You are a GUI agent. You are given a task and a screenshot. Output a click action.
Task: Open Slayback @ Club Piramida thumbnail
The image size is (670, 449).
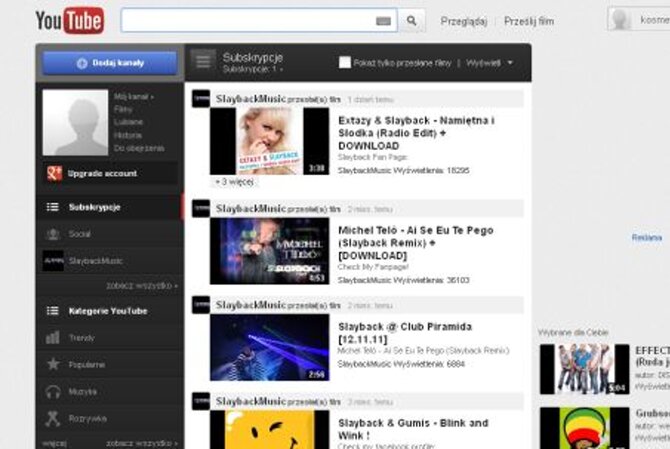coord(270,347)
